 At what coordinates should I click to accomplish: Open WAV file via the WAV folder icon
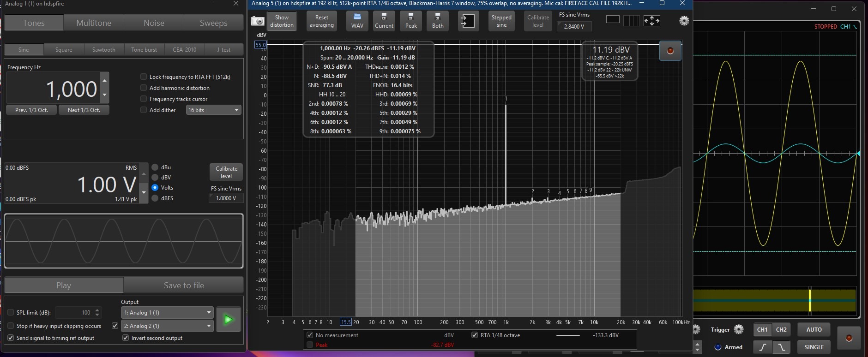click(x=357, y=21)
